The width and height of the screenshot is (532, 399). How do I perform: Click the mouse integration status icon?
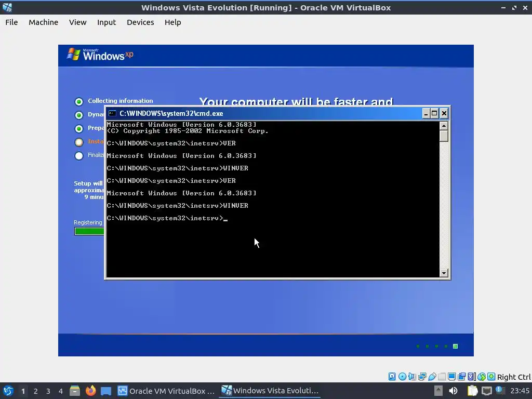pos(482,377)
